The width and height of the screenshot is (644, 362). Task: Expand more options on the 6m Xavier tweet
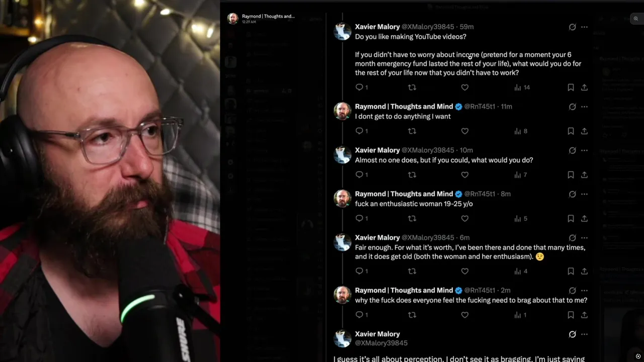tap(584, 238)
